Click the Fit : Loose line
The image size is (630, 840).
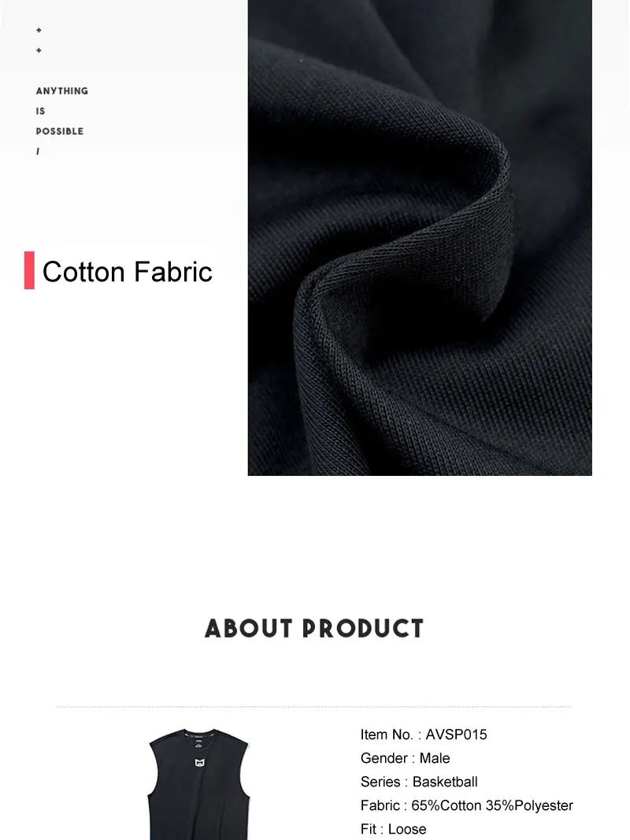tap(394, 829)
